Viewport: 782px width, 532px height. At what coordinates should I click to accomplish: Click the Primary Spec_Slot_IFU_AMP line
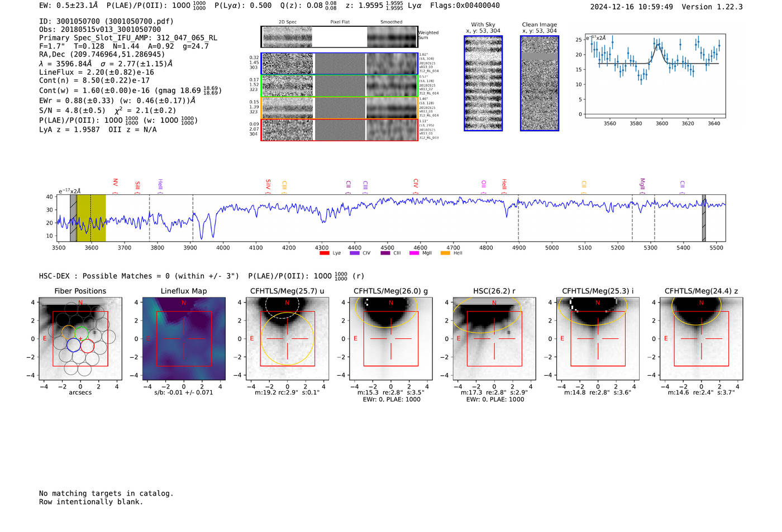(128, 38)
